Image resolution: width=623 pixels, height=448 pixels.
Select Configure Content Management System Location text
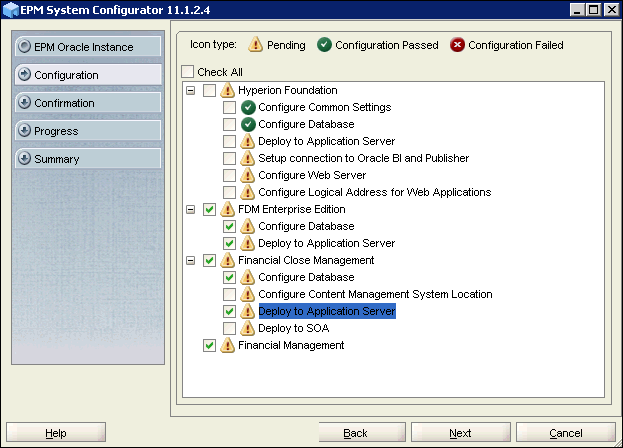(x=375, y=294)
